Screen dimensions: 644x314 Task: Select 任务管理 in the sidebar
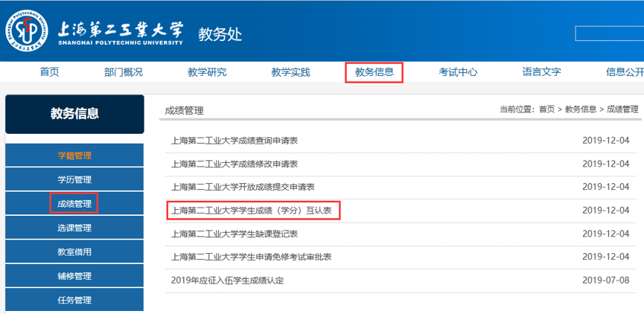pyautogui.click(x=74, y=300)
